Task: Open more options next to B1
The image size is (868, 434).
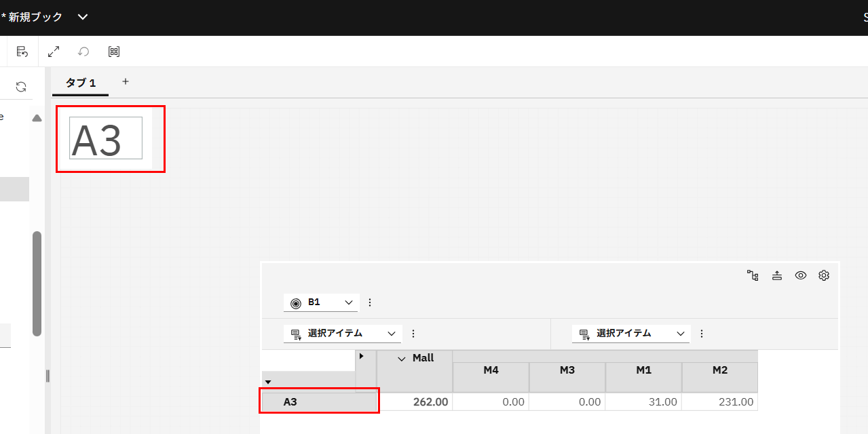Action: coord(370,302)
